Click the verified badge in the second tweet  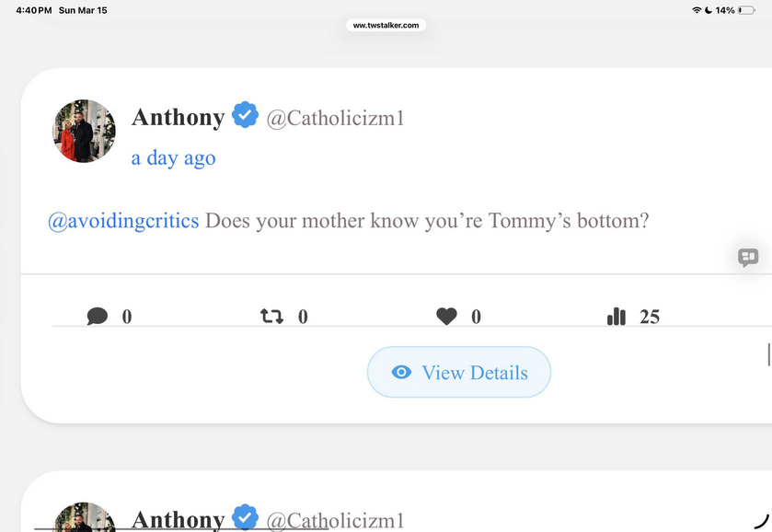[x=245, y=519]
